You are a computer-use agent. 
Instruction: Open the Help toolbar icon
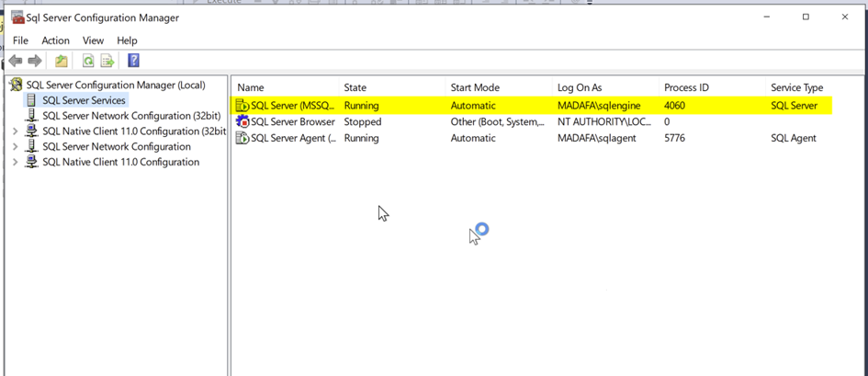[x=133, y=61]
